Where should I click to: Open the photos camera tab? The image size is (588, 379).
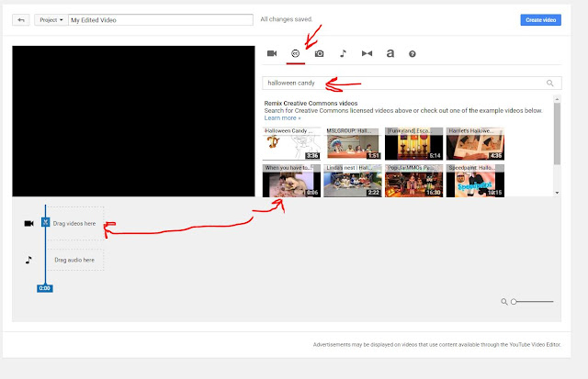click(x=319, y=53)
